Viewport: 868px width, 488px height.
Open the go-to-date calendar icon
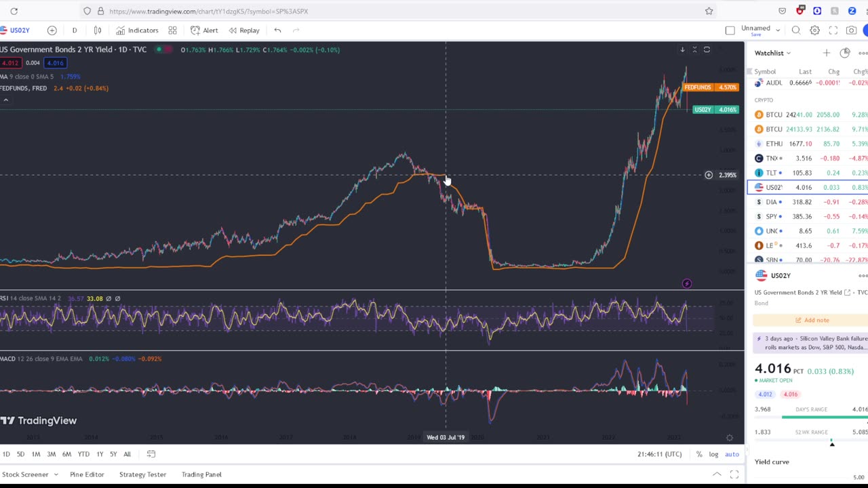151,454
